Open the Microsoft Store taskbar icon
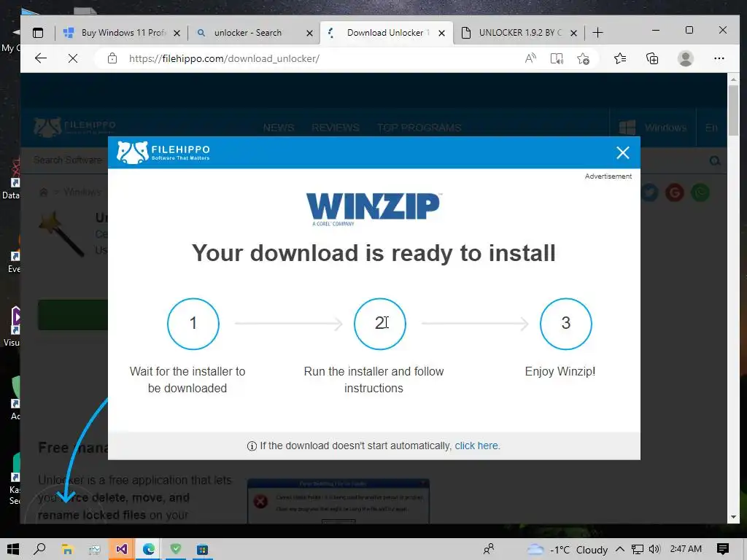The image size is (747, 560). 203,550
